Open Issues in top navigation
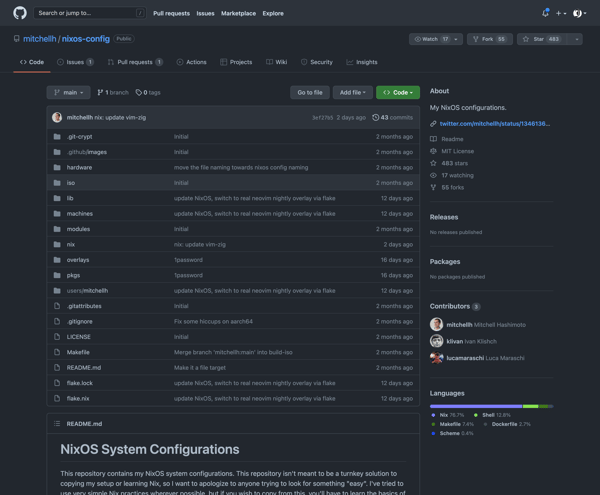600x495 pixels. tap(205, 13)
